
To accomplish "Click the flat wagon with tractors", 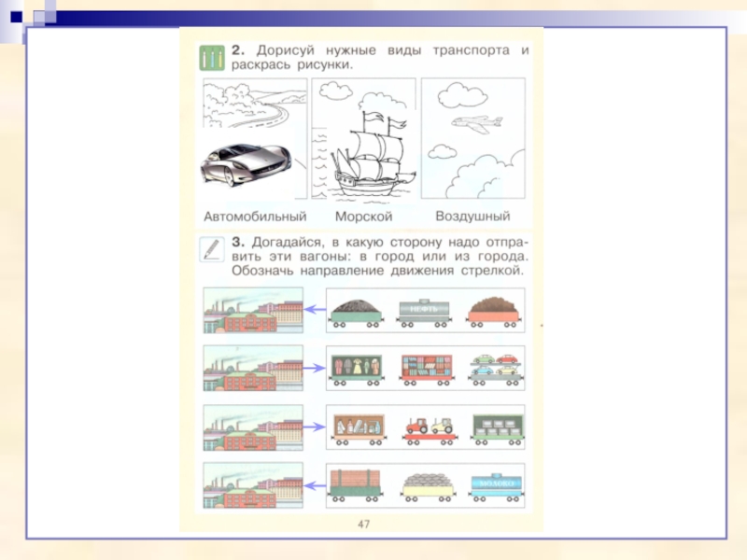I will (x=430, y=431).
